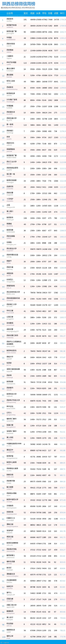Screen dimensions: 66x644
Task: Select the 华商楼市 account name
Action: (x=10, y=106)
